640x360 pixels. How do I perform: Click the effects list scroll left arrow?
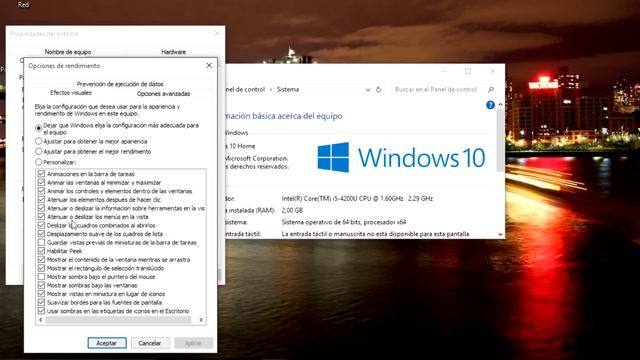(40, 320)
